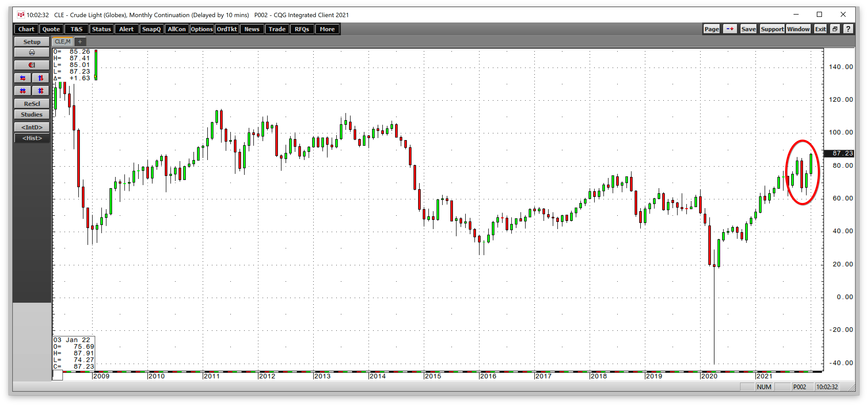This screenshot has width=868, height=406.
Task: Minimize the CQG window
Action: tap(796, 15)
